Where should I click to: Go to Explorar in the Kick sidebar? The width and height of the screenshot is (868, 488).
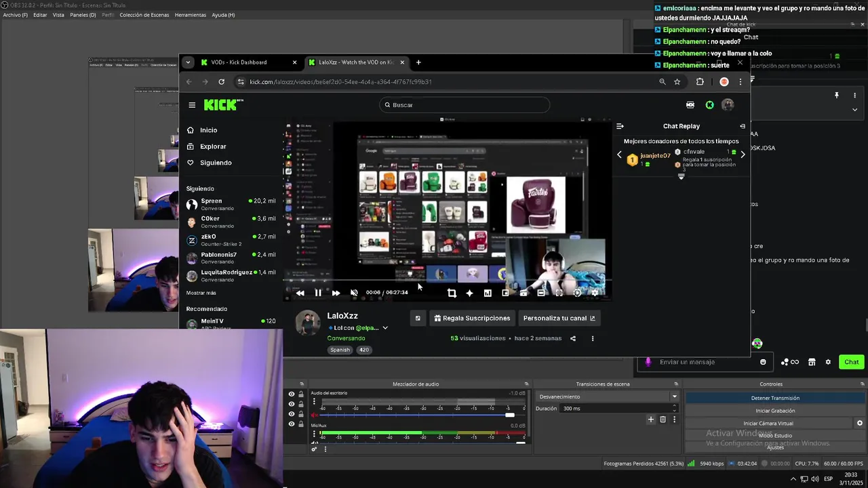click(x=213, y=146)
